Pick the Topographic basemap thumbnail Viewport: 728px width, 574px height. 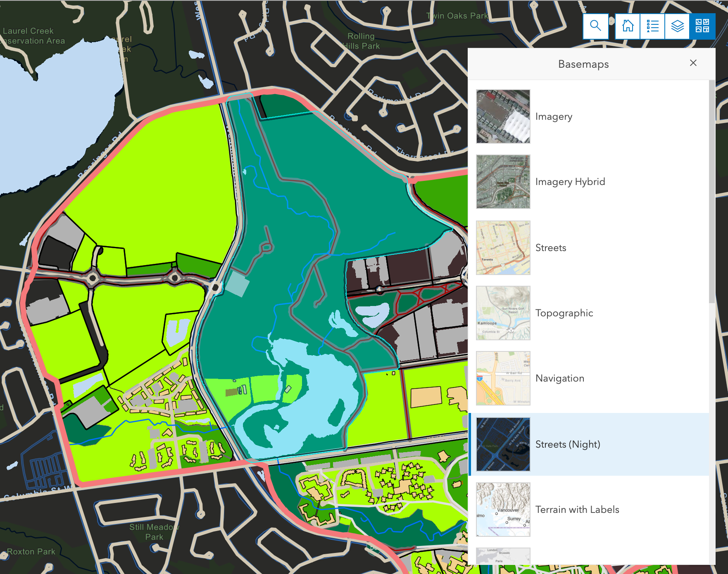pyautogui.click(x=503, y=313)
